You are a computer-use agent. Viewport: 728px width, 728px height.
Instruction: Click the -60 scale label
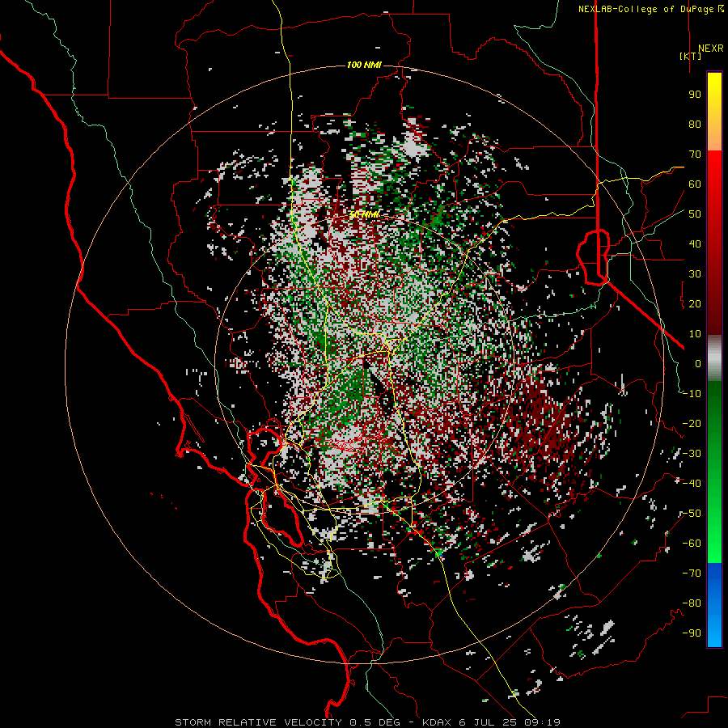(x=692, y=544)
